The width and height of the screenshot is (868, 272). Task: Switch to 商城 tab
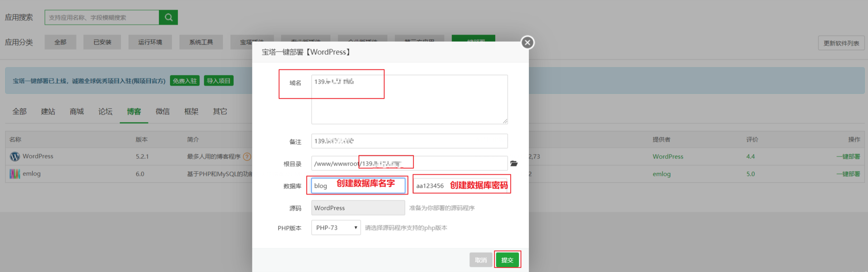click(77, 111)
